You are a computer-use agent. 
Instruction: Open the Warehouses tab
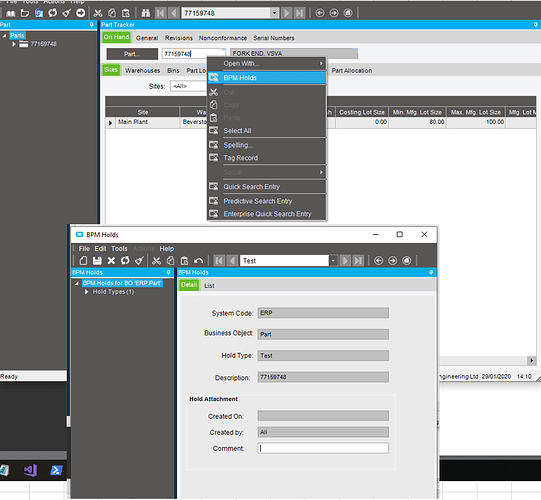click(142, 70)
